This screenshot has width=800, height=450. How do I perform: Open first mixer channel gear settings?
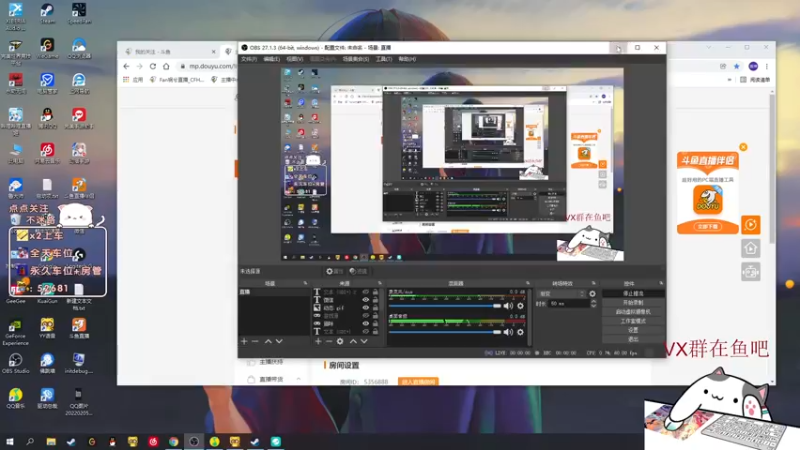point(520,306)
